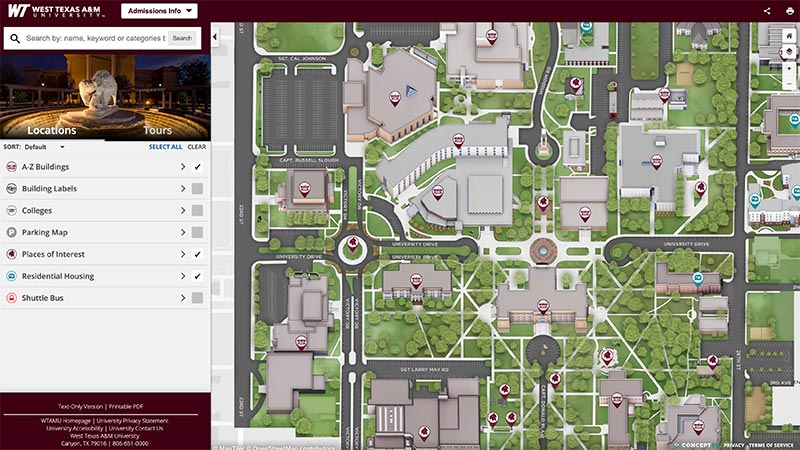Collapse the sidebar with the arrow tab

(215, 37)
